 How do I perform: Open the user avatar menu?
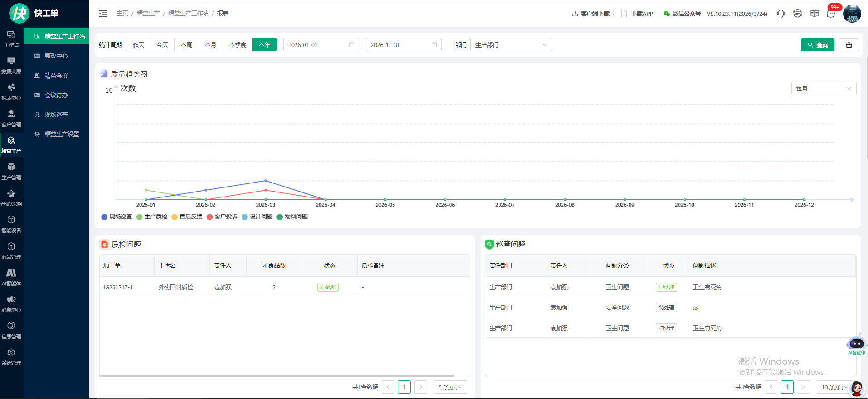pos(852,14)
